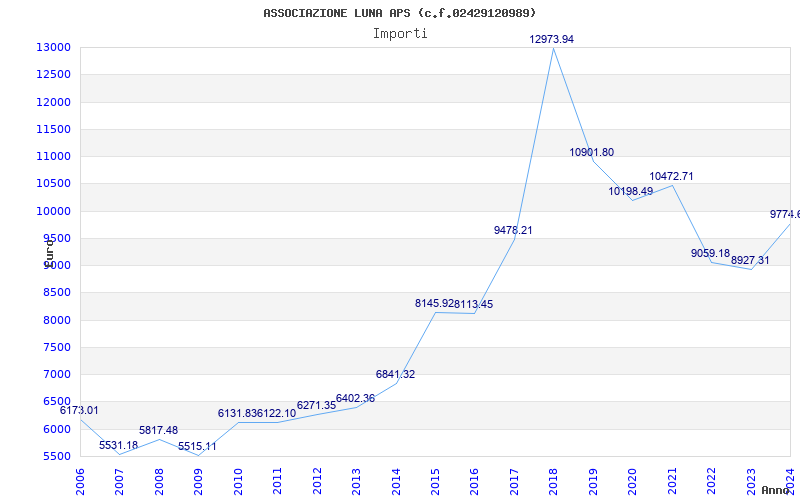Click data label 6841.32
The width and height of the screenshot is (800, 500).
395,374
